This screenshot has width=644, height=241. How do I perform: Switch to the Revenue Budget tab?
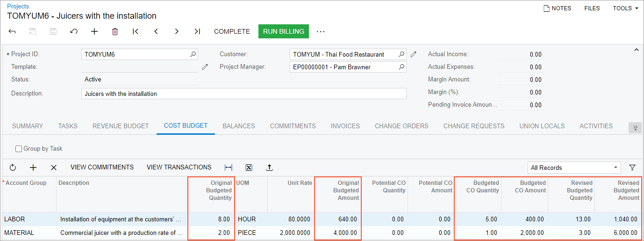coord(121,126)
